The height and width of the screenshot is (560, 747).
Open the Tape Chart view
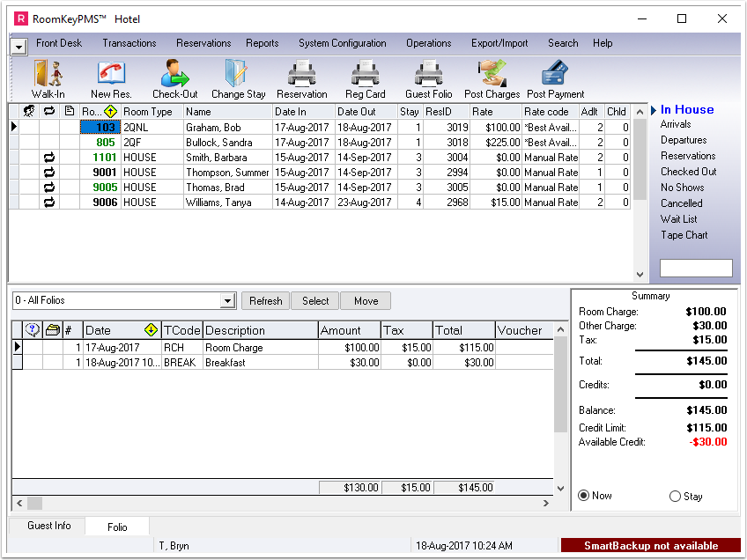[x=687, y=234]
